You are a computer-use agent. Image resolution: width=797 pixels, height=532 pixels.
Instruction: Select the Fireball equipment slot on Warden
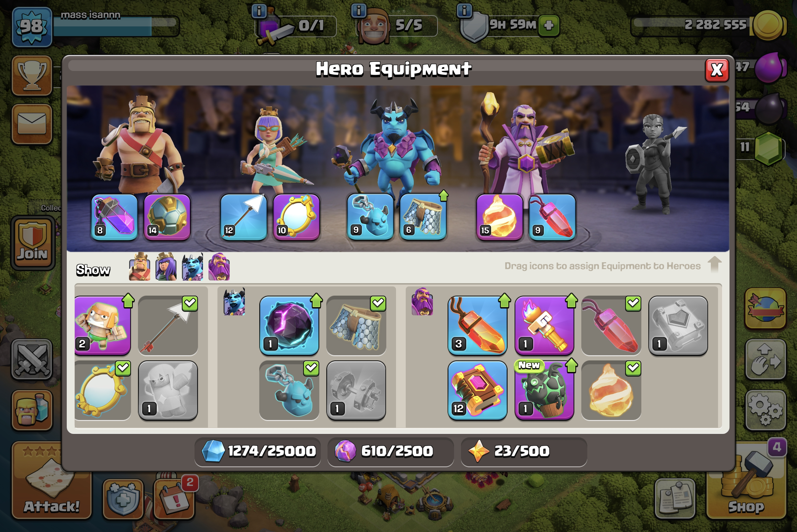[x=499, y=217]
